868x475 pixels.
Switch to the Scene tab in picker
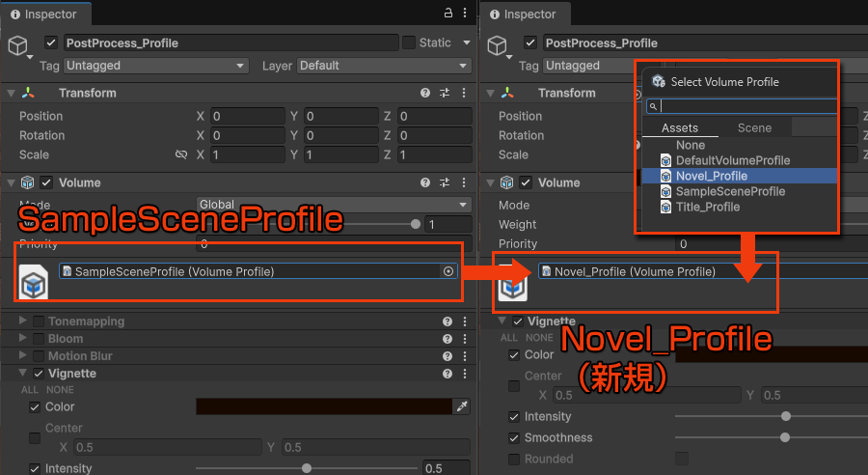coord(754,127)
